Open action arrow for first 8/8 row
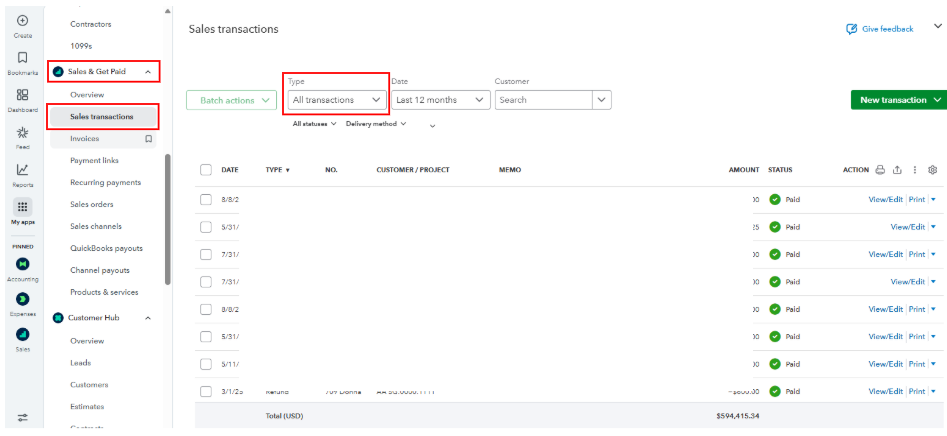 coord(933,200)
